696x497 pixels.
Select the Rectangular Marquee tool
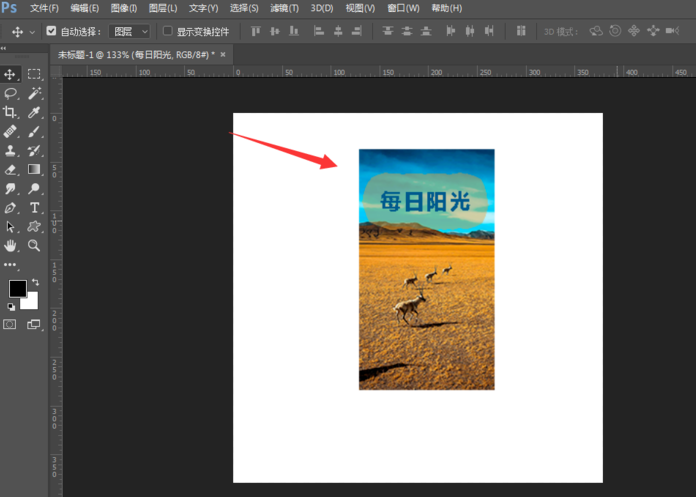(34, 74)
